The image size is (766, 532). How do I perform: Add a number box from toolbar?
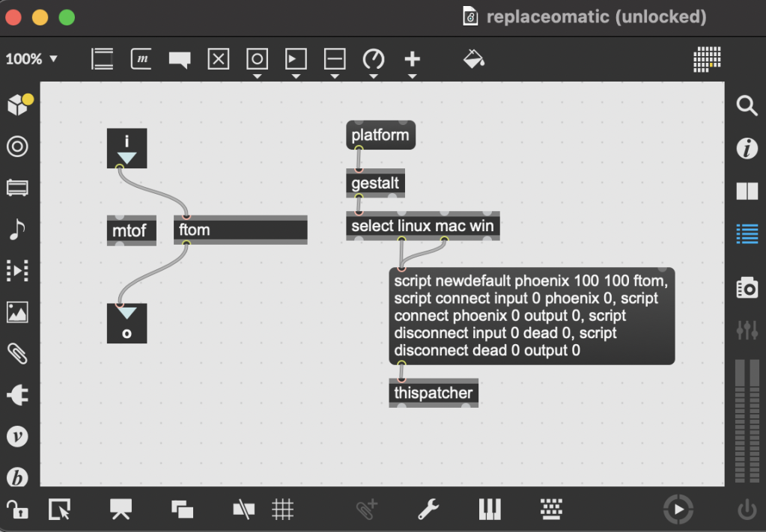[296, 59]
